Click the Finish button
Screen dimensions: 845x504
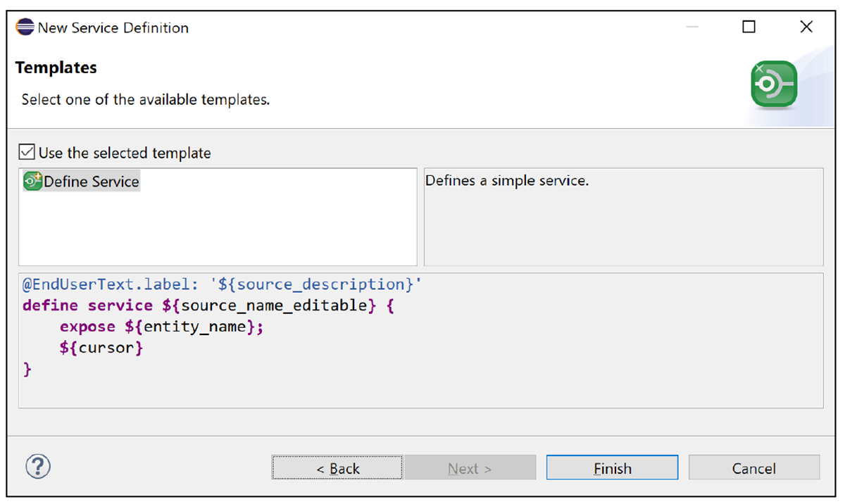pos(611,467)
